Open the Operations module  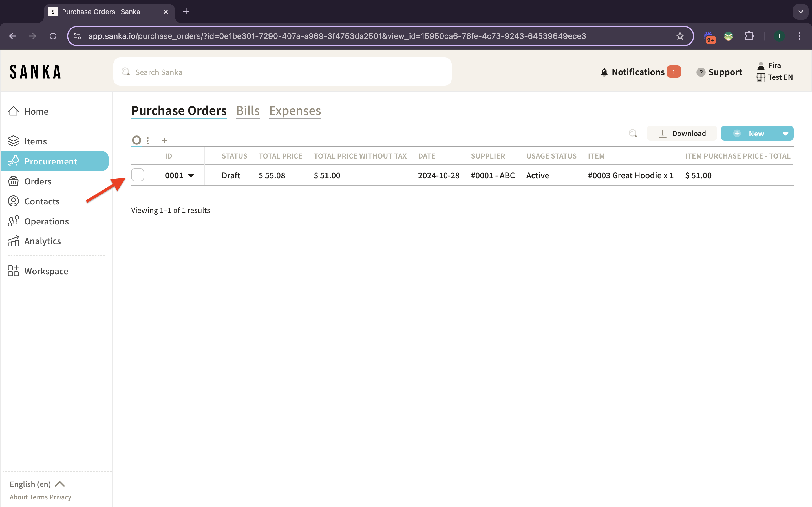coord(46,221)
